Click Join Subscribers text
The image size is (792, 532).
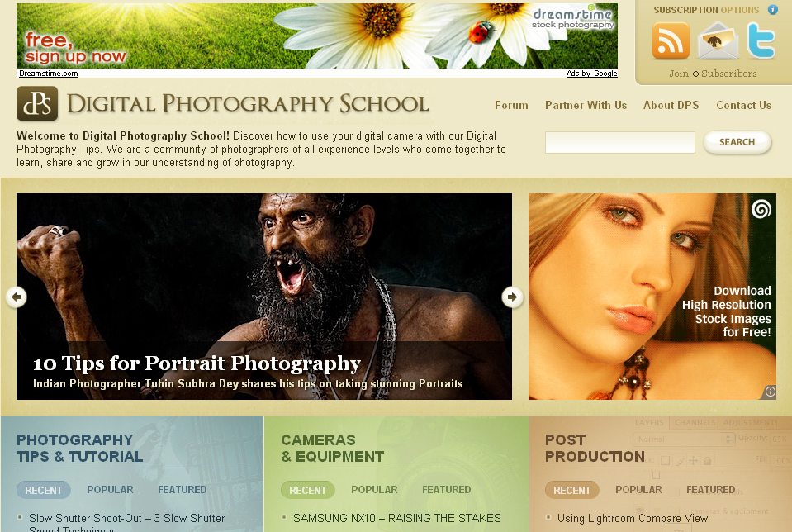pyautogui.click(x=713, y=74)
